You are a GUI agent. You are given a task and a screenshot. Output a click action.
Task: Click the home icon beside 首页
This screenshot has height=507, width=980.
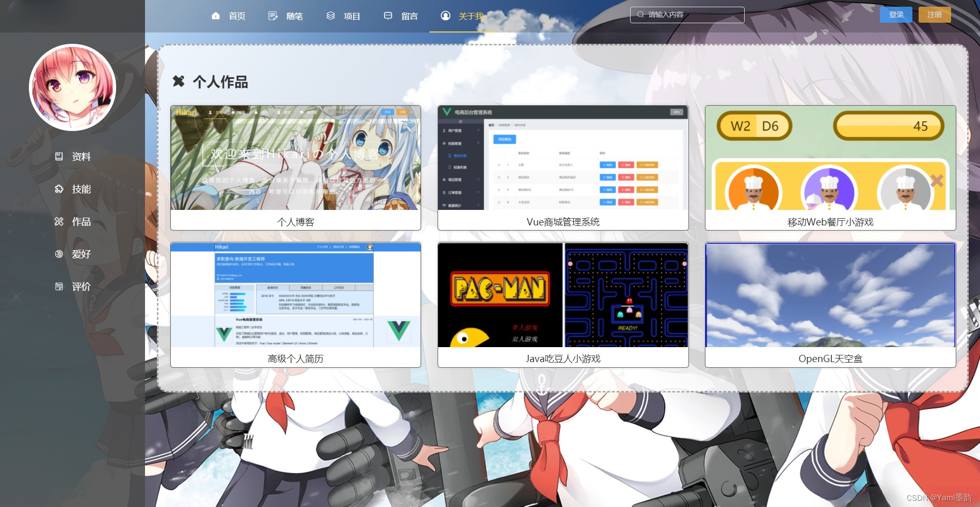(216, 16)
